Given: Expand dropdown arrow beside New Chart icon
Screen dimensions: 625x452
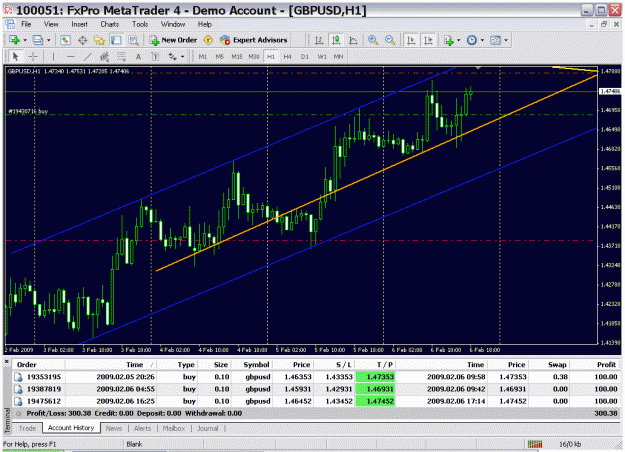Looking at the screenshot, I should tap(25, 40).
